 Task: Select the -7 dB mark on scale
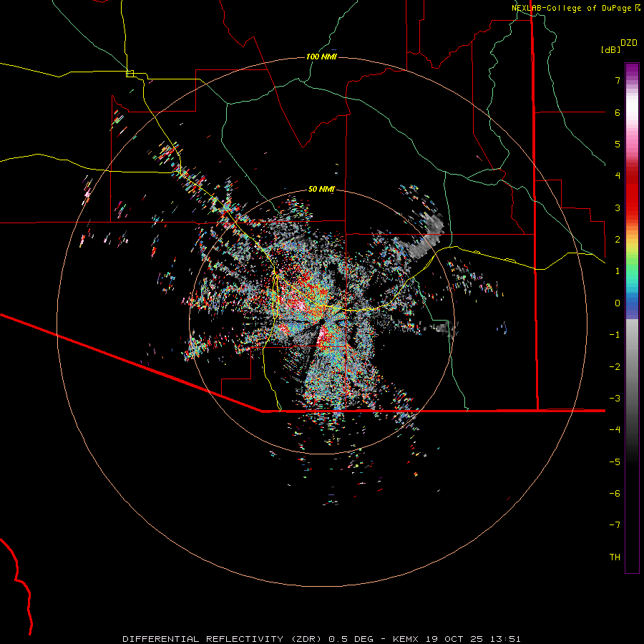[x=615, y=525]
